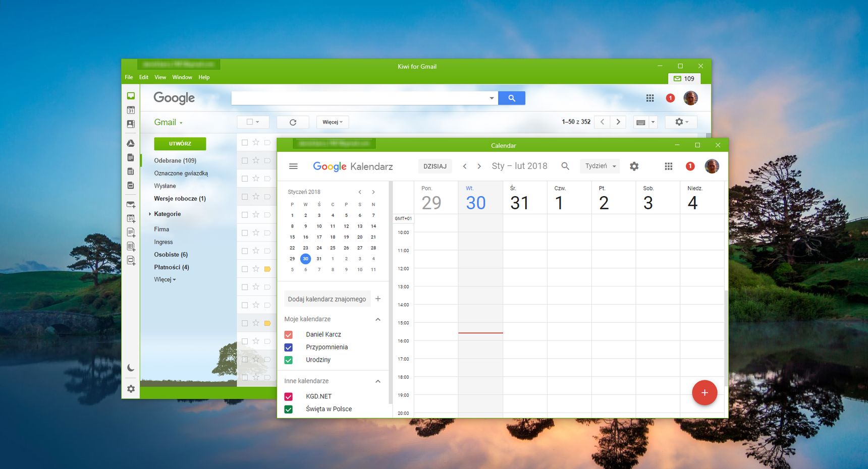Open the Odebrane (109) folder
The image size is (868, 469).
(175, 161)
